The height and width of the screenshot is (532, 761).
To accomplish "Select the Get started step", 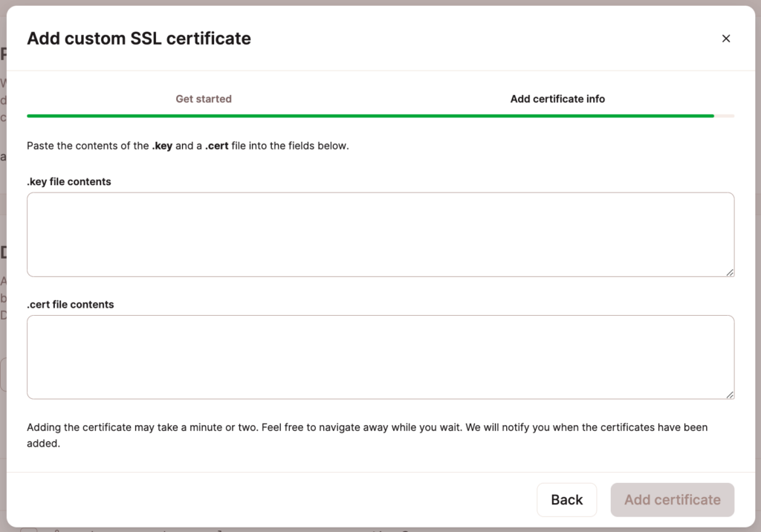I will click(204, 98).
